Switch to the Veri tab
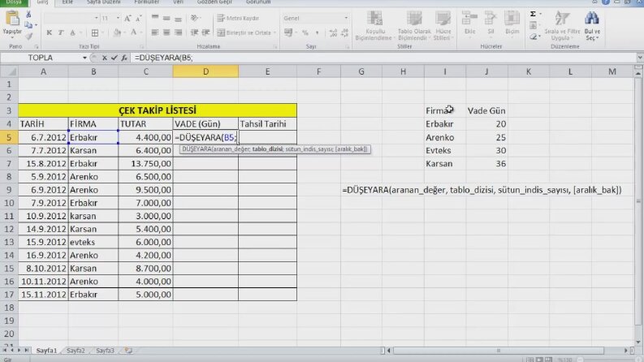 178,2
